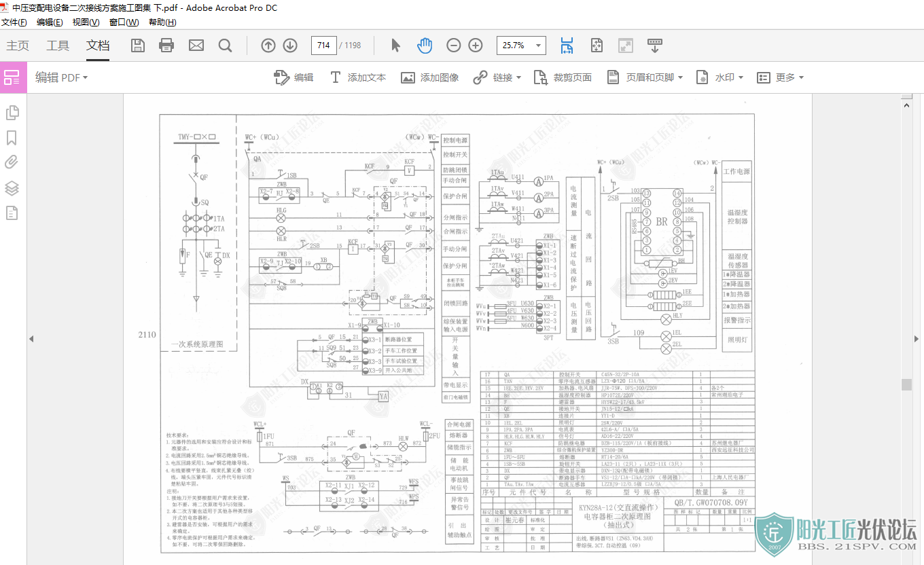Expand right tools pane arrow

click(917, 338)
